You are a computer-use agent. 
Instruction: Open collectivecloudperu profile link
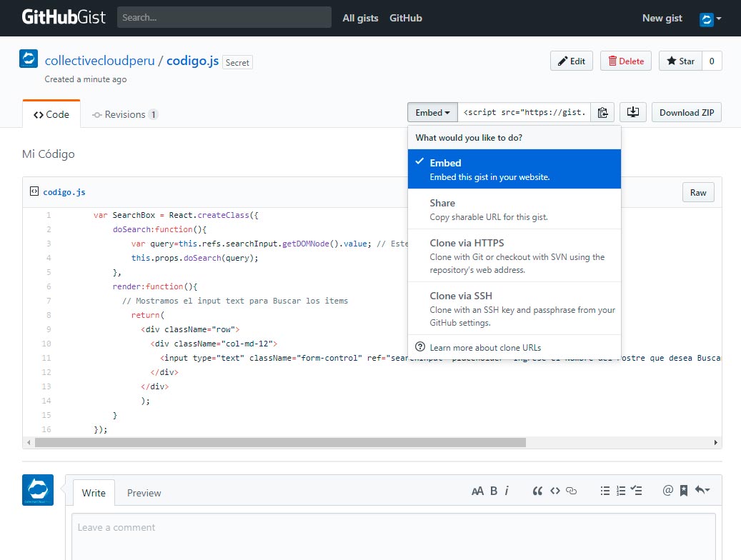(100, 61)
